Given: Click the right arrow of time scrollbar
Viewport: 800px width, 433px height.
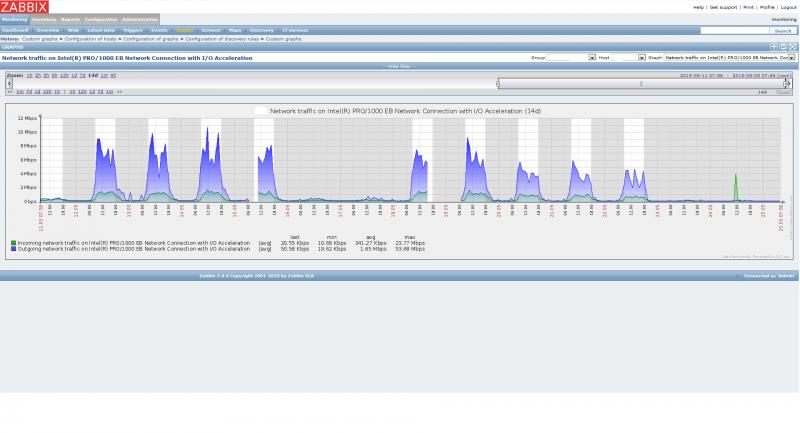Looking at the screenshot, I should (787, 83).
